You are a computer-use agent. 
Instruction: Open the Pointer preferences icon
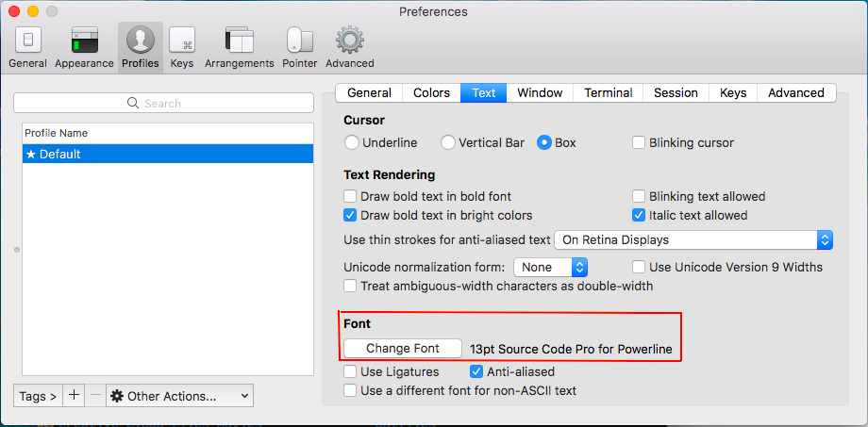299,47
